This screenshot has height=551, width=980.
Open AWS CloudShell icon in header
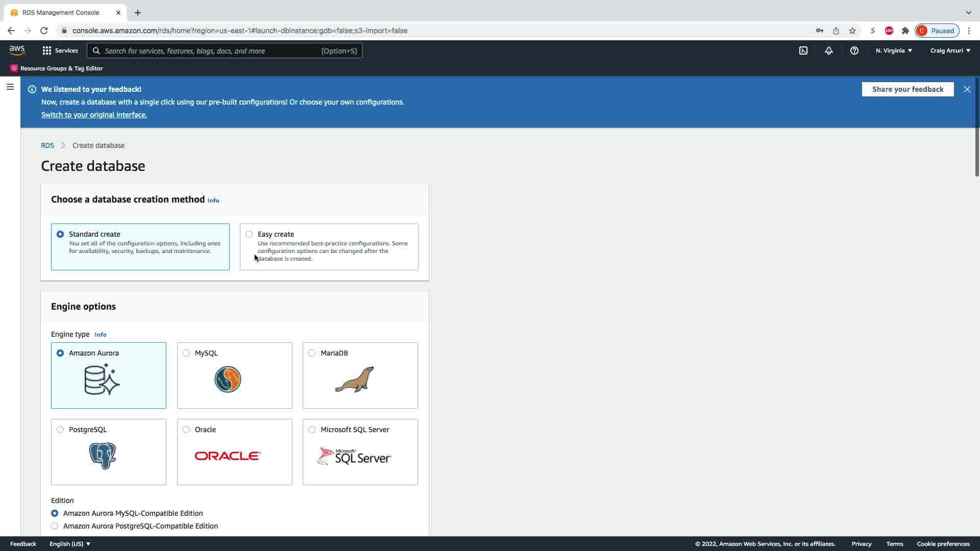(x=803, y=51)
